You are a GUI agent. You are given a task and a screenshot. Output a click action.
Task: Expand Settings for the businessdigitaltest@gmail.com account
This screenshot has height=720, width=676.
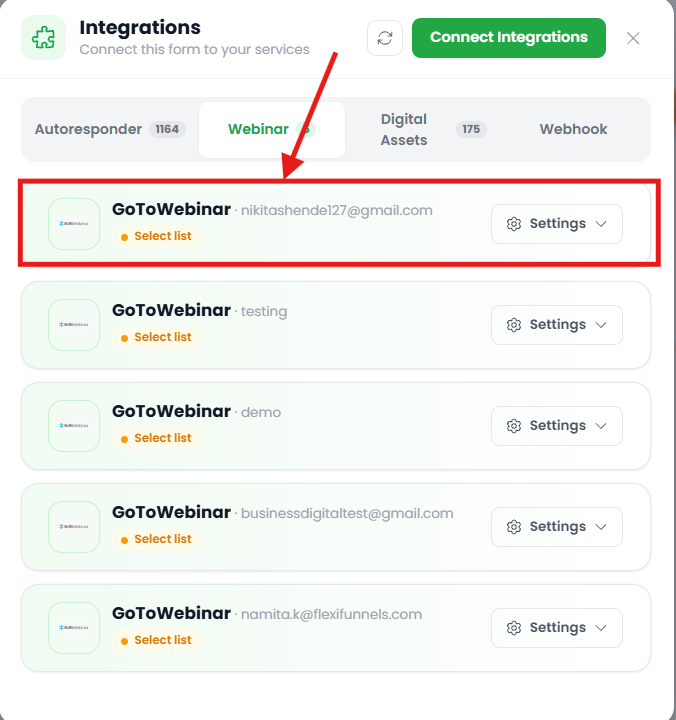[557, 527]
